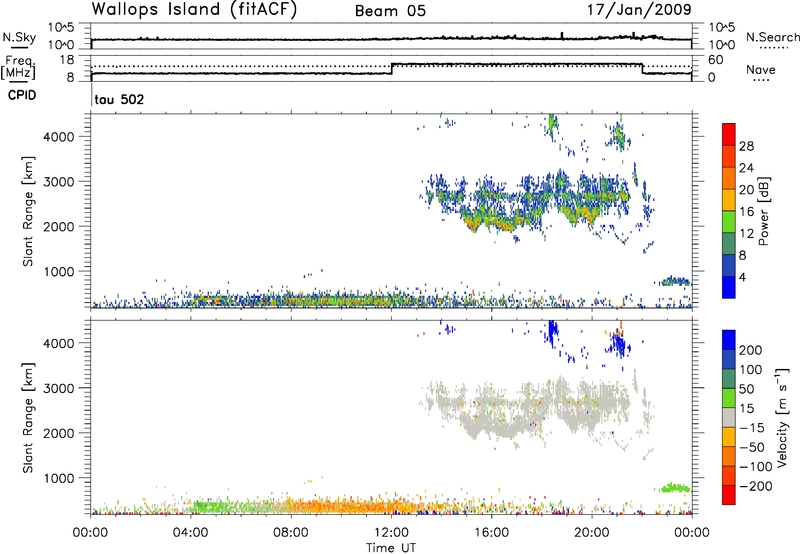The image size is (800, 554).
Task: Click the blue velocity cluster near 21:00 at 4000 km
Action: click(x=618, y=344)
